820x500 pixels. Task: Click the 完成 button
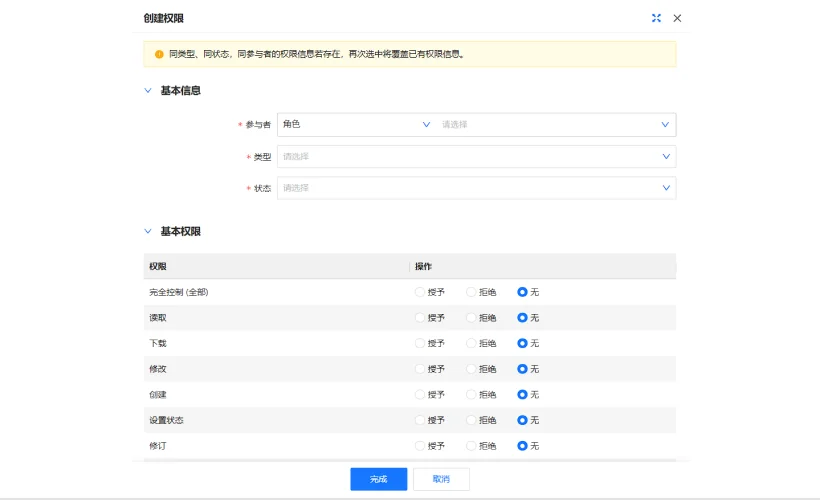(379, 479)
